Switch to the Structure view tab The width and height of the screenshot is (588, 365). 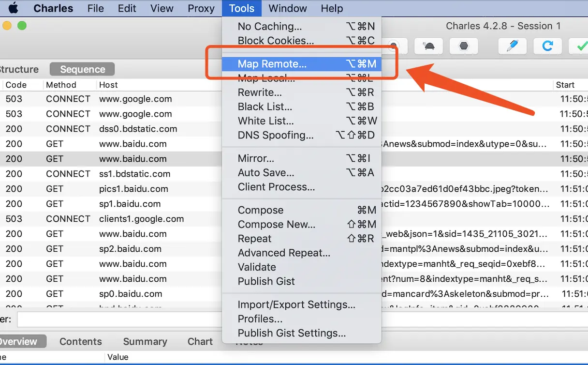click(x=19, y=69)
